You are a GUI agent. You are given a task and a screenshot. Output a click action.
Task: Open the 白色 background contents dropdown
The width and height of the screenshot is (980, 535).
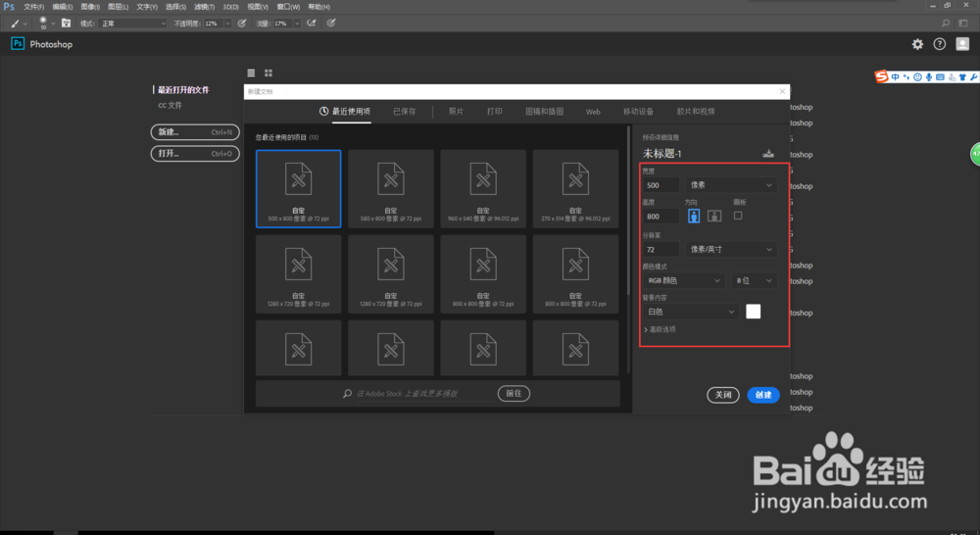[691, 312]
